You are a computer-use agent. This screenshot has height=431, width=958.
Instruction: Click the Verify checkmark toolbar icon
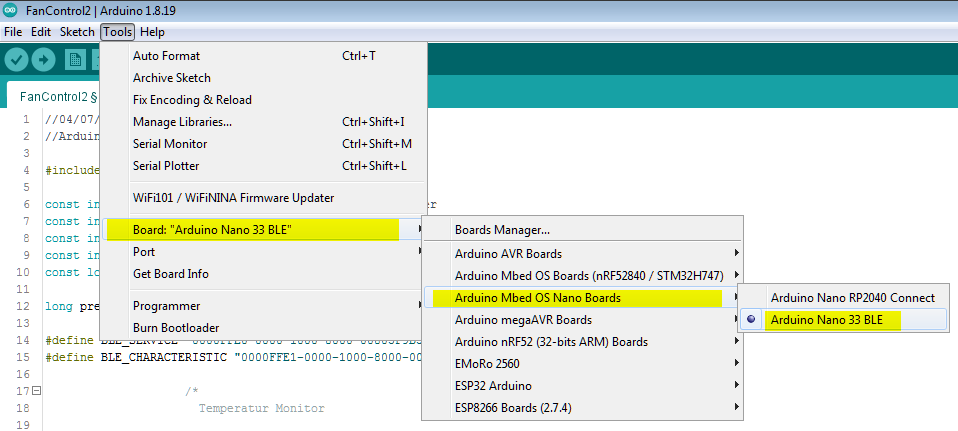click(x=17, y=59)
